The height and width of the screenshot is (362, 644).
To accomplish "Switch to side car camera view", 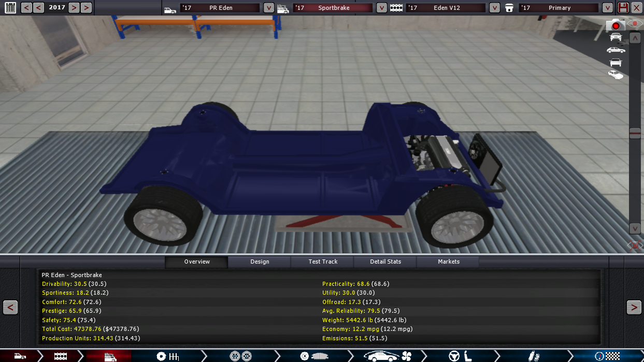I will pyautogui.click(x=616, y=50).
